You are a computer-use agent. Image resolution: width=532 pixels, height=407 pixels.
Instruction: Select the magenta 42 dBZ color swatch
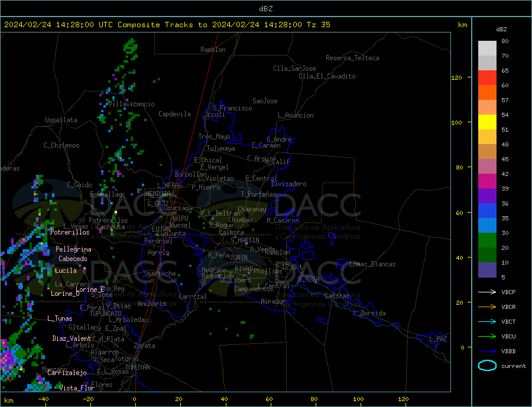click(x=487, y=181)
